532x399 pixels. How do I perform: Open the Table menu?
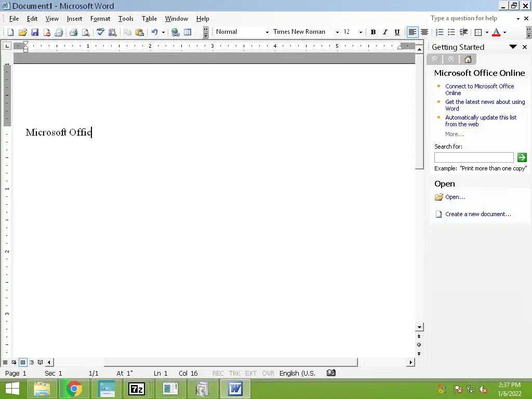pyautogui.click(x=149, y=19)
